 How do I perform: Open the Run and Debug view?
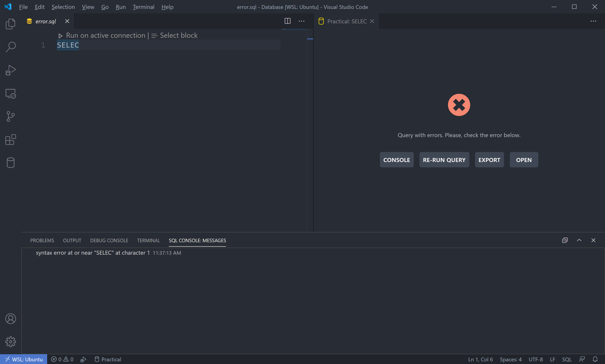coord(10,70)
